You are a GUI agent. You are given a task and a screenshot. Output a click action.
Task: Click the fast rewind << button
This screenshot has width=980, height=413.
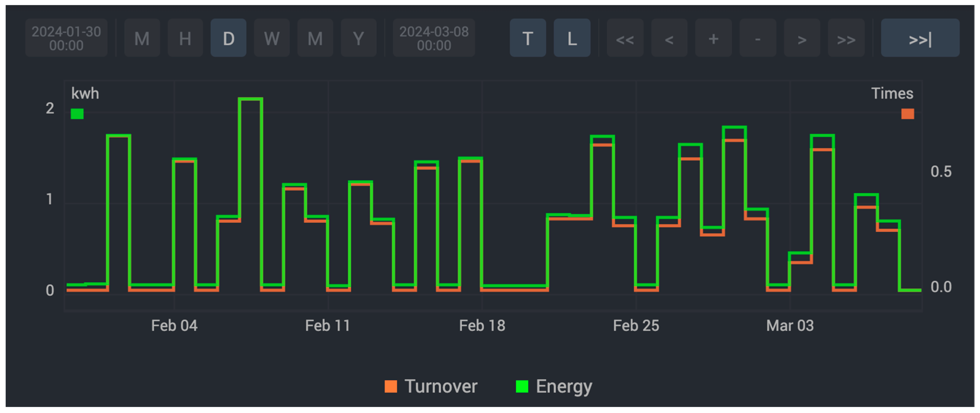pyautogui.click(x=625, y=39)
